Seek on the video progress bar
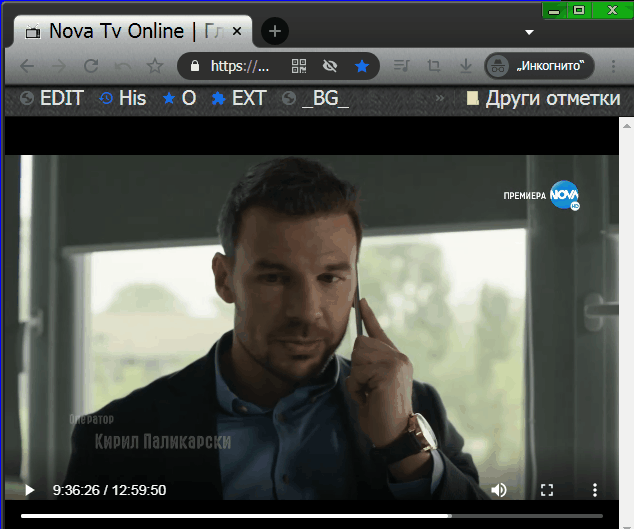This screenshot has height=529, width=634. [x=312, y=516]
